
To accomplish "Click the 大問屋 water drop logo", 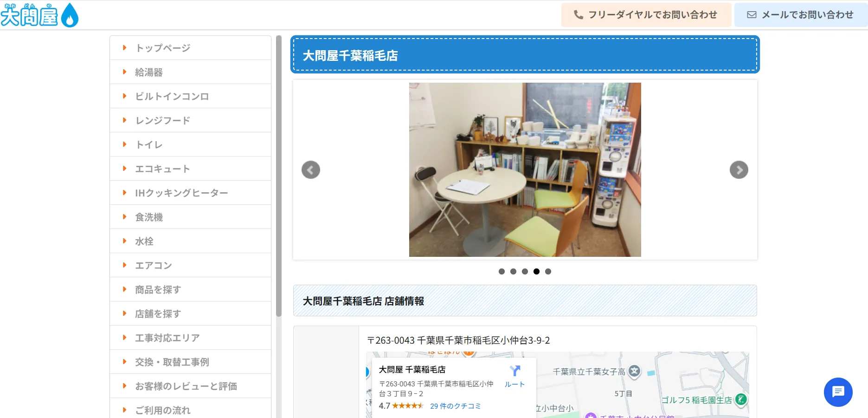I will pos(39,15).
